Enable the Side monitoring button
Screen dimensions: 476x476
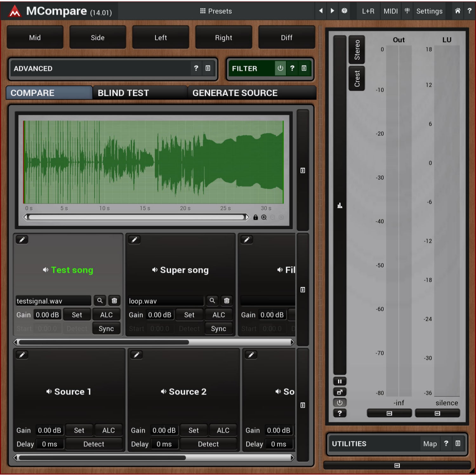[x=98, y=37]
